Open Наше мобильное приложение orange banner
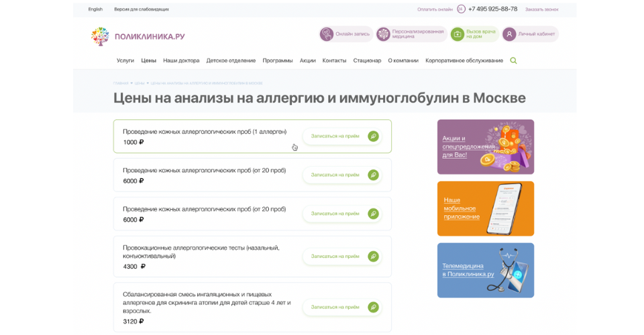This screenshot has width=644, height=335. tap(486, 208)
